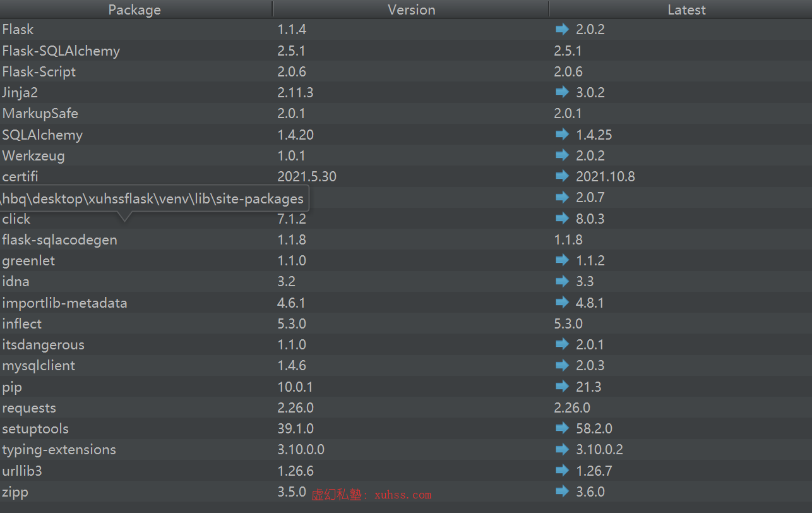Select the importlib-metadata package name
Viewport: 812px width, 513px height.
64,303
